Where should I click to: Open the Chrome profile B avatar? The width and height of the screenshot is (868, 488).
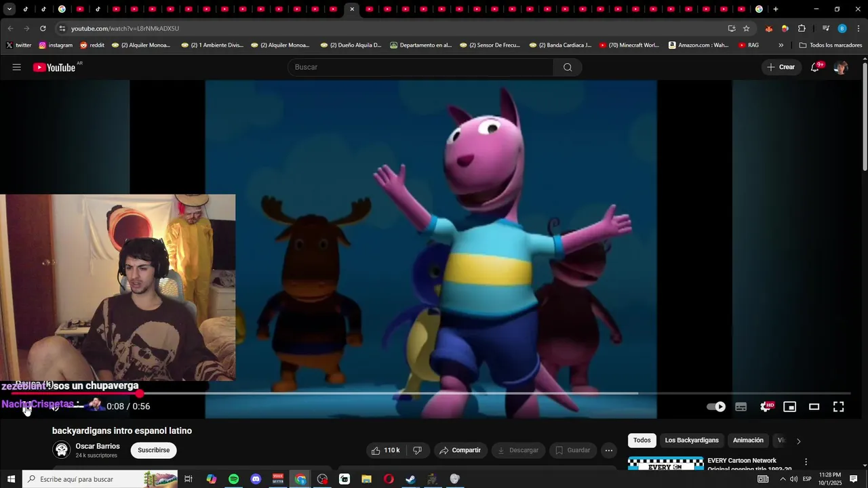click(x=842, y=28)
